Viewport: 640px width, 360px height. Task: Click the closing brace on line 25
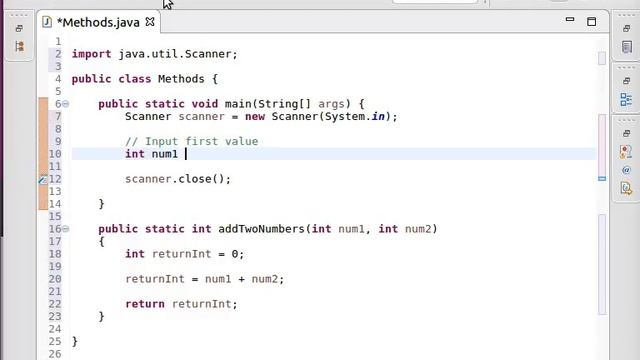(75, 342)
